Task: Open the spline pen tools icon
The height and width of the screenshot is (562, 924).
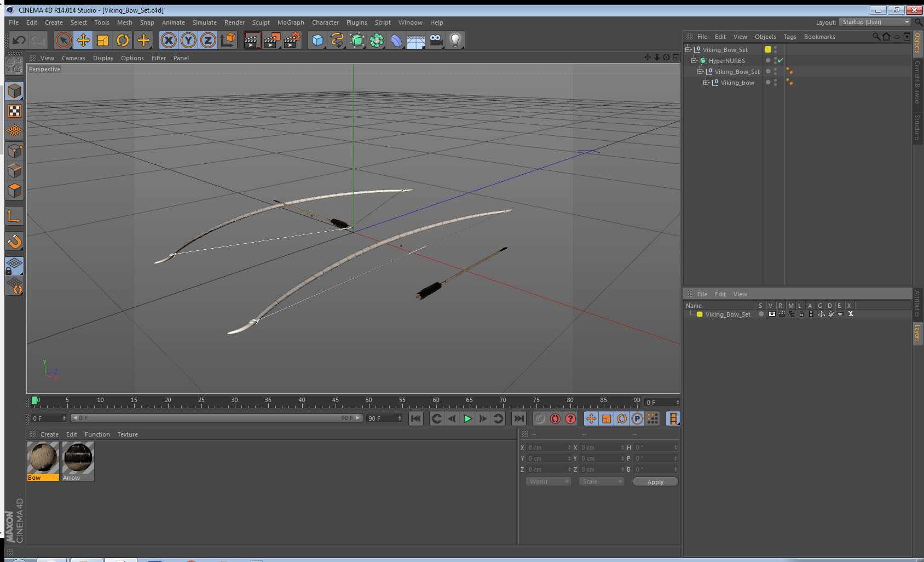Action: click(x=337, y=40)
